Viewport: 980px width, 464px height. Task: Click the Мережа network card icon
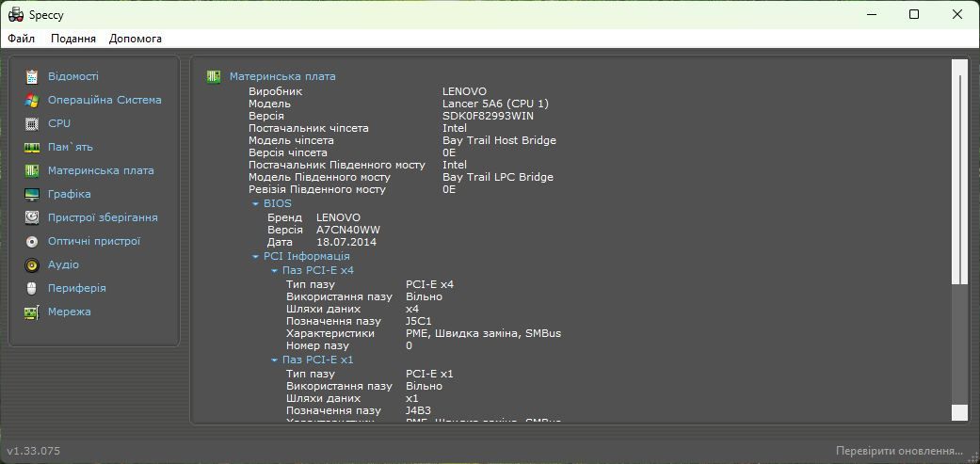32,312
